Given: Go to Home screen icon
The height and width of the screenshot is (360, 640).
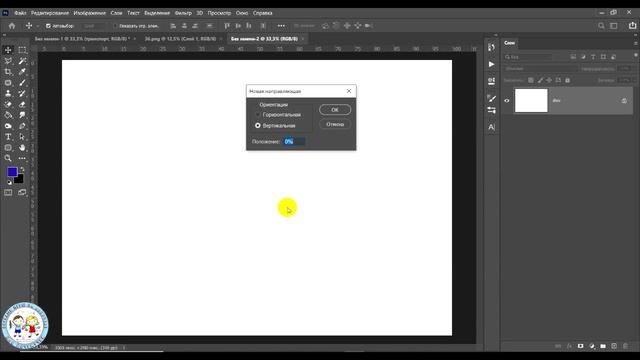Looking at the screenshot, I should pyautogui.click(x=12, y=26).
